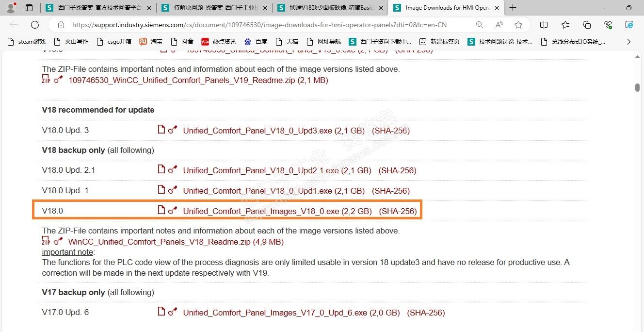Open the 网址导航 bookmark

[324, 42]
